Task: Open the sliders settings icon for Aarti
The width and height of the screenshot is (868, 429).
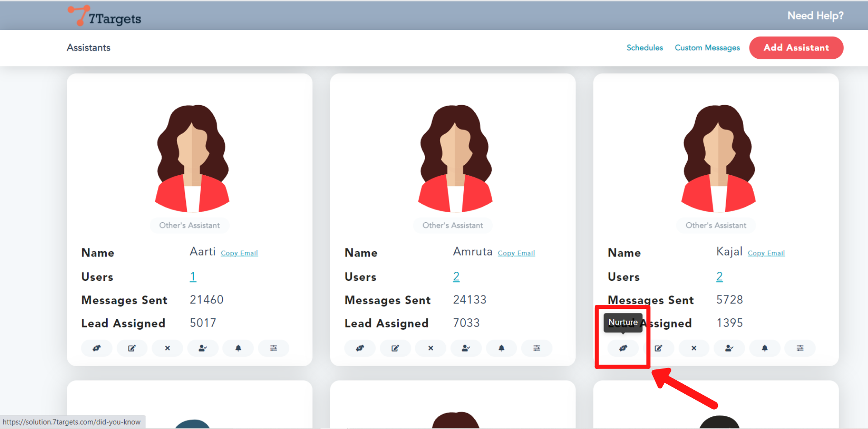Action: (274, 348)
